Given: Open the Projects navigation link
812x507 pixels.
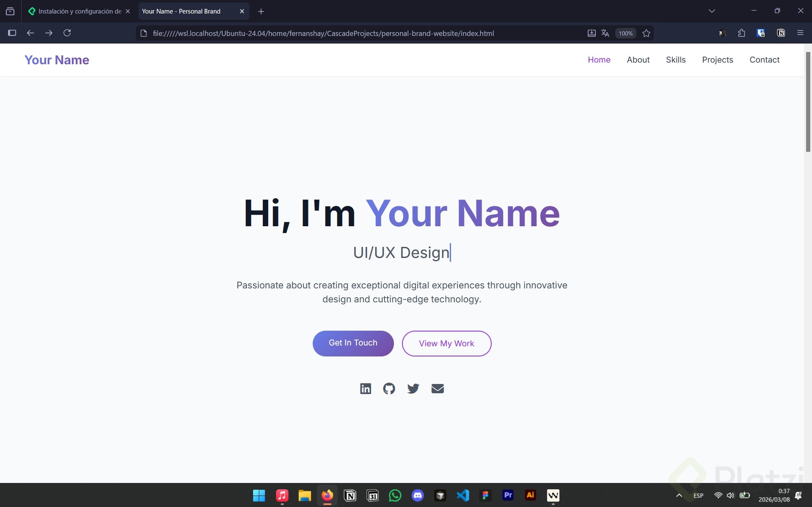Looking at the screenshot, I should pyautogui.click(x=718, y=60).
